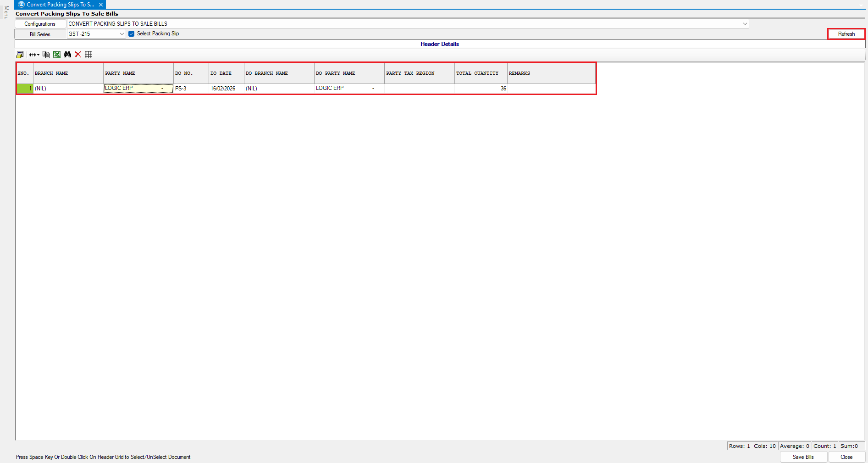
Task: Open the Bill Series GST -215 dropdown
Action: (122, 34)
